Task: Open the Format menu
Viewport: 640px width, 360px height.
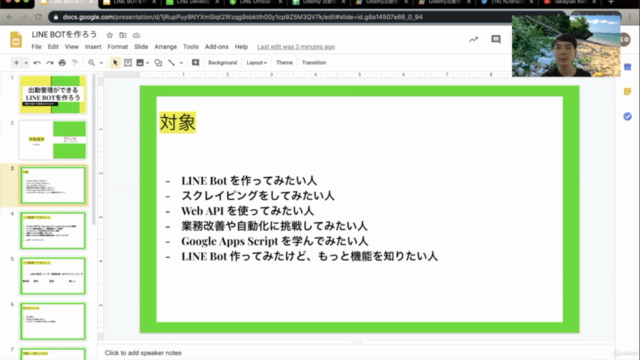Action: pyautogui.click(x=118, y=47)
